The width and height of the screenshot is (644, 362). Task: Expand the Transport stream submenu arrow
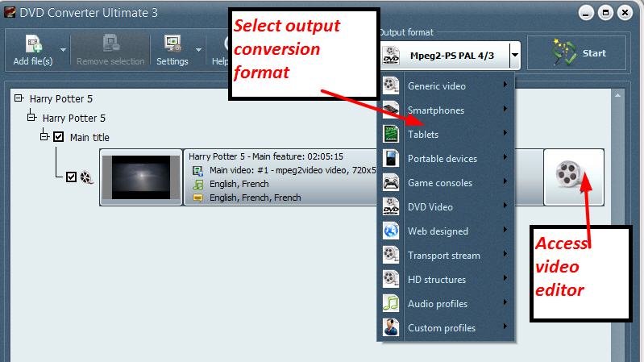(505, 254)
